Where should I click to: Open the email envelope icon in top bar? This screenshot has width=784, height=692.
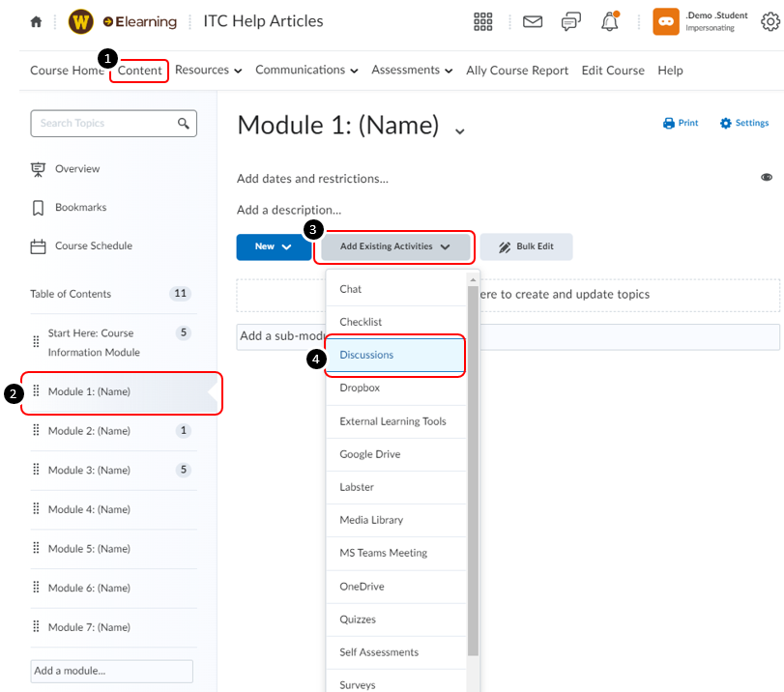[x=533, y=21]
